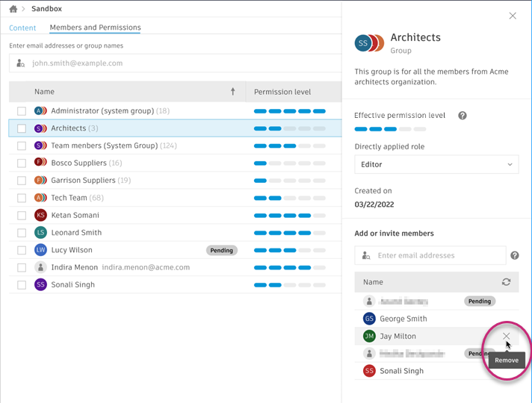Image resolution: width=532 pixels, height=403 pixels.
Task: Click the help icon beside Effective permission level
Action: point(463,116)
